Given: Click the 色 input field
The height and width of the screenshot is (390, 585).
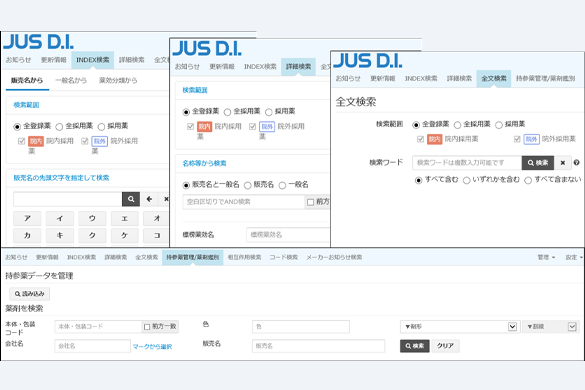Looking at the screenshot, I should (301, 327).
